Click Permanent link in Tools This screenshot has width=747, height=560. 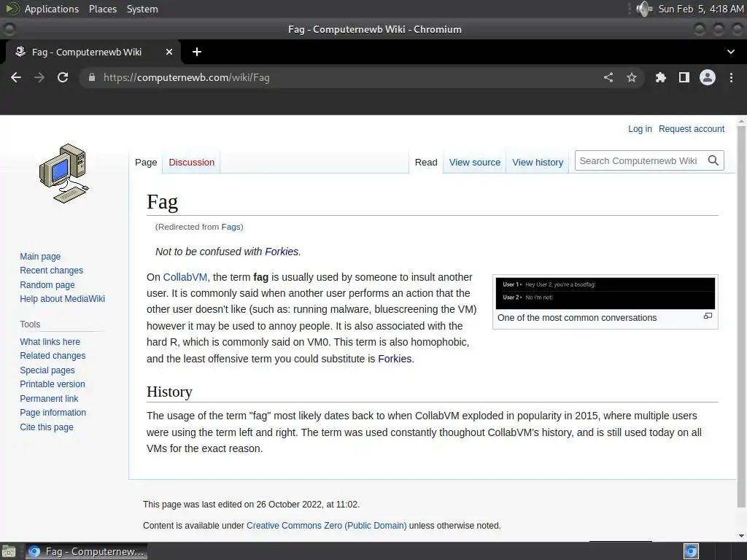[49, 399]
